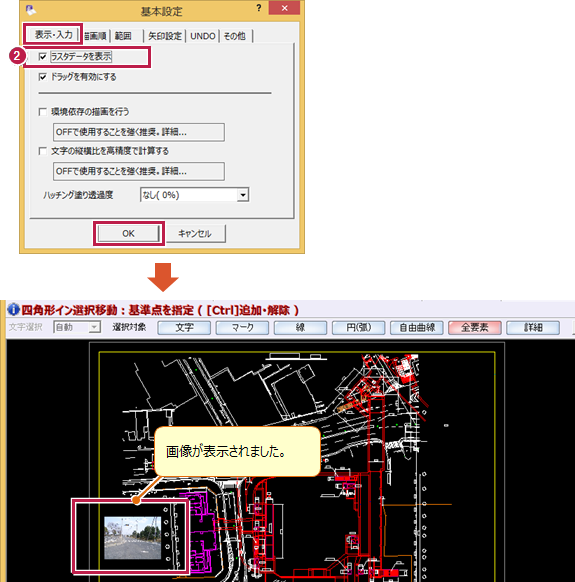Toggle ラスタデータを表示 checkbox

pos(43,56)
